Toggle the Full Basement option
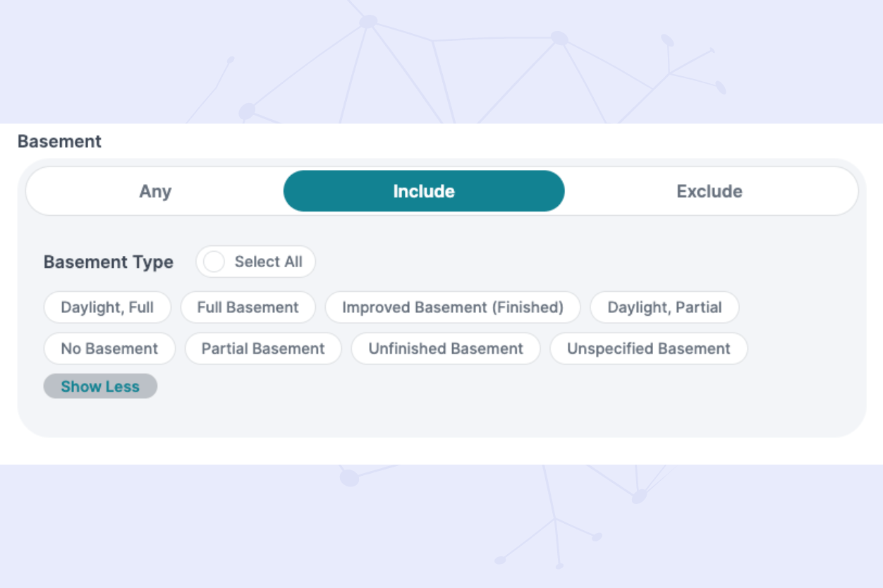Viewport: 883px width, 588px height. pyautogui.click(x=248, y=307)
